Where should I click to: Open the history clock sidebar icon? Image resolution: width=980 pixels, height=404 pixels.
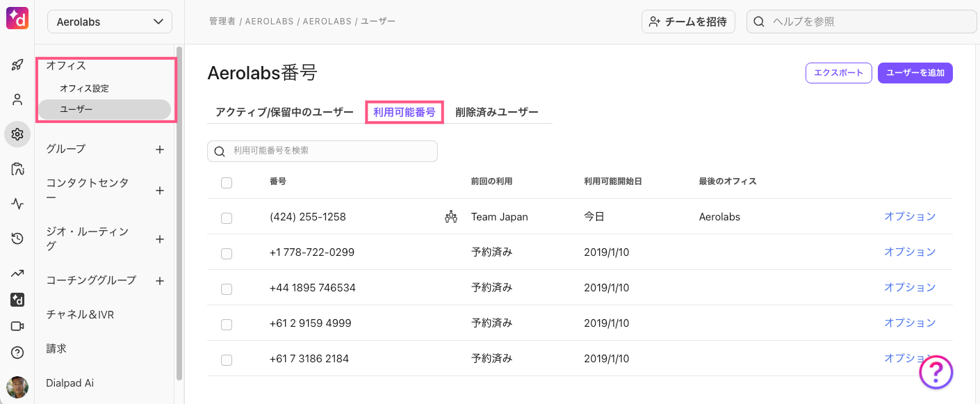[17, 239]
